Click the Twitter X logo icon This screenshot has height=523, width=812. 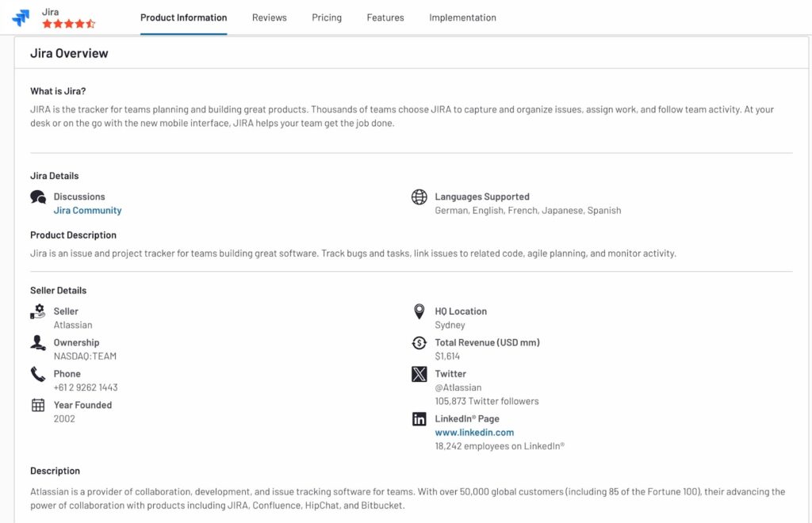click(419, 374)
